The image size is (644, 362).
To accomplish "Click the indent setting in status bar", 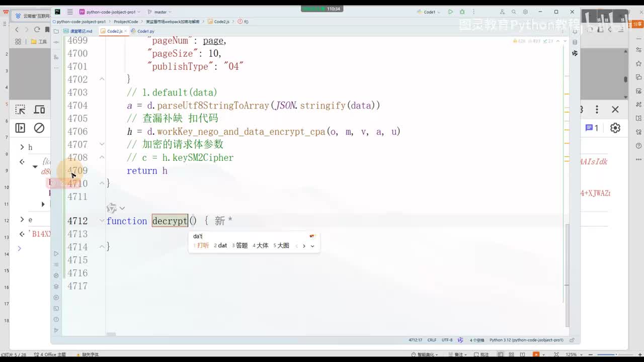I will (x=477, y=340).
